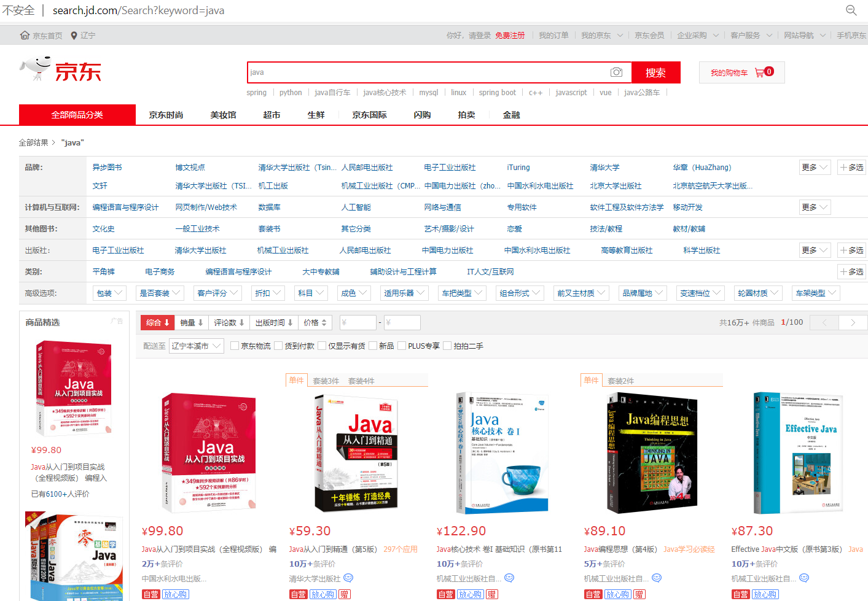Open the 是否套装 dropdown
Screen dimensions: 868x601
[x=159, y=293]
